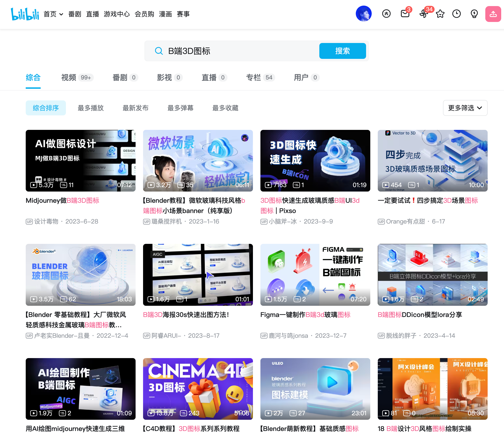Visit uploader 脱线的胖子
Viewport: 504px width, 434px height.
tap(401, 336)
